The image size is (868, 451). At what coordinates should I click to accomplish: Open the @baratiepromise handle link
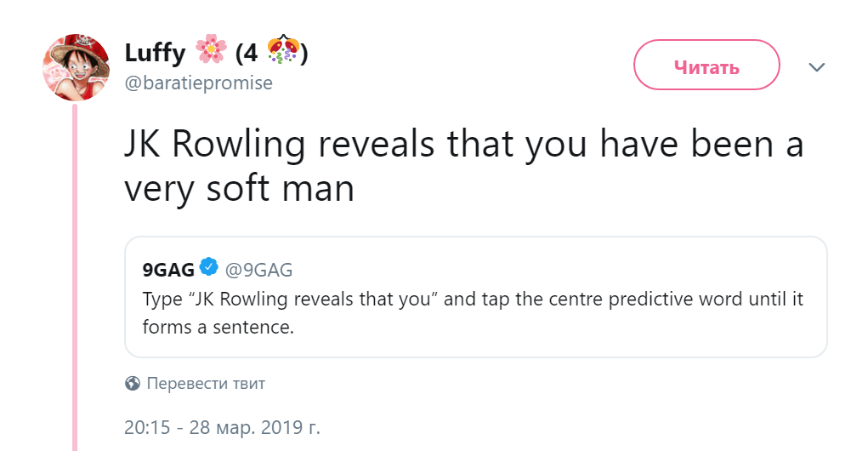[199, 83]
